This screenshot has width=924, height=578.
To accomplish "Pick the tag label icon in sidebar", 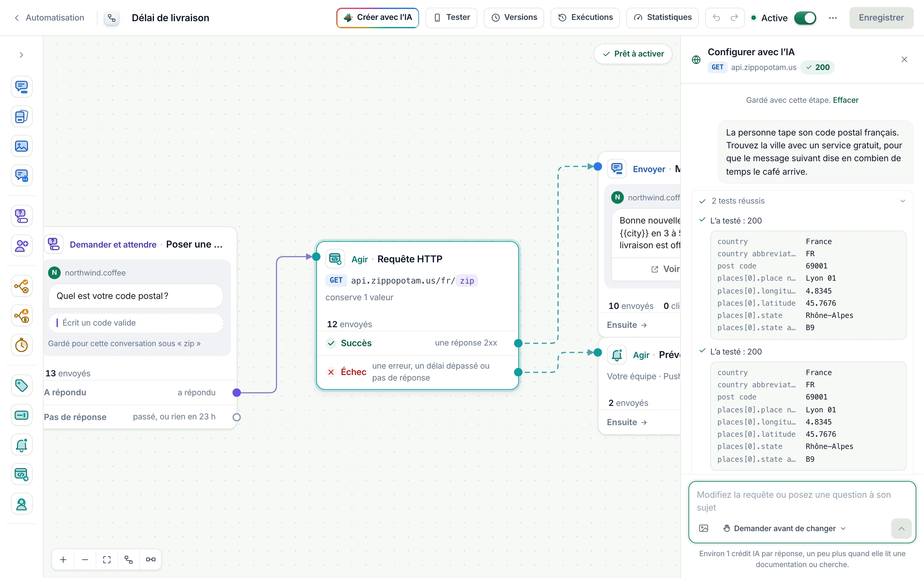I will [21, 385].
